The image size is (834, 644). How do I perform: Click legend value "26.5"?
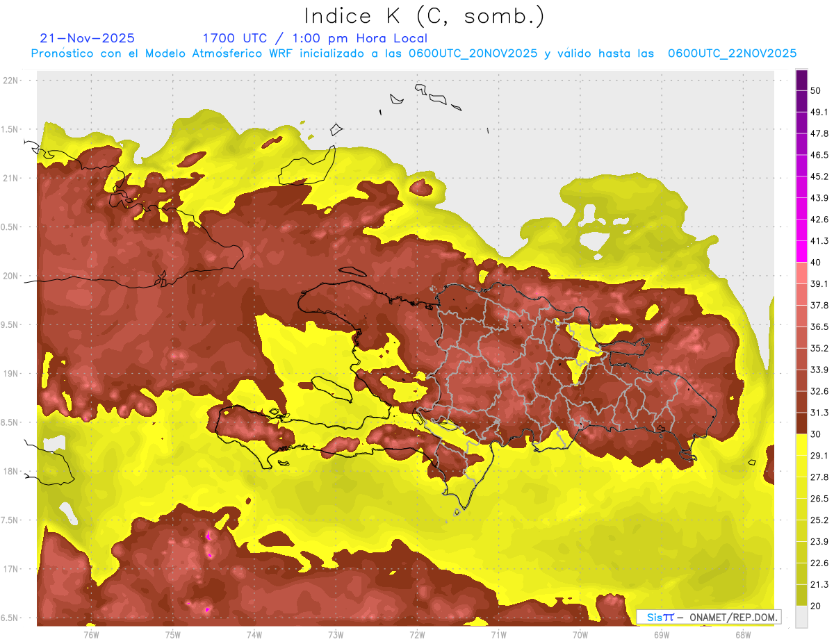[819, 499]
